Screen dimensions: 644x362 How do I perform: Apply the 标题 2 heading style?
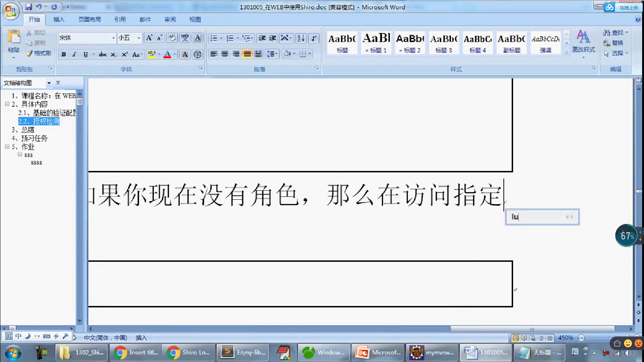point(410,43)
